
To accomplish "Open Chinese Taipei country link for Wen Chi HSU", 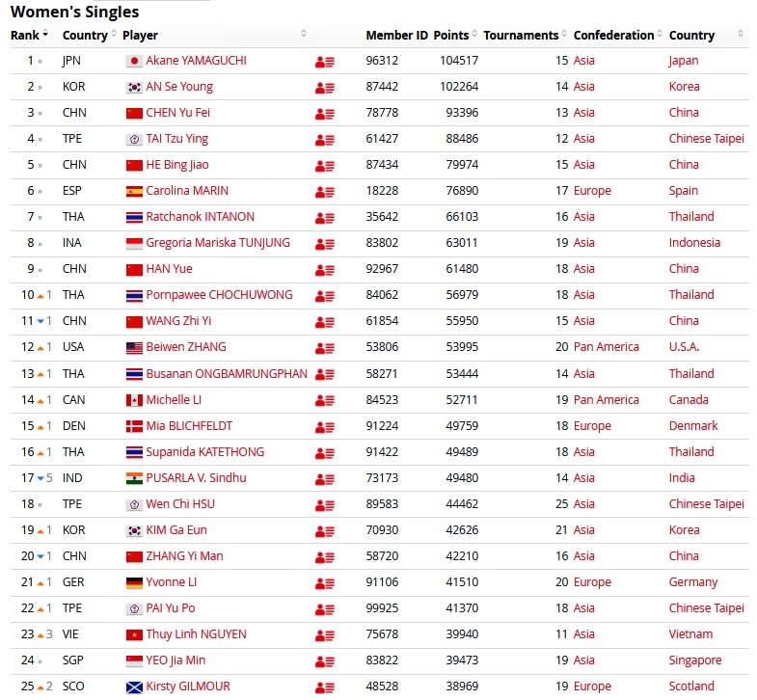I will click(x=706, y=504).
